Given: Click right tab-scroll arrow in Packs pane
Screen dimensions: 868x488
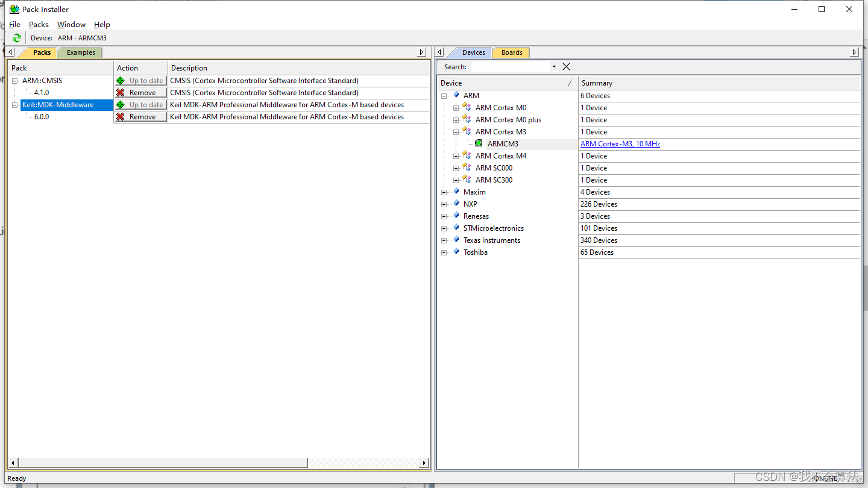Looking at the screenshot, I should (x=422, y=52).
